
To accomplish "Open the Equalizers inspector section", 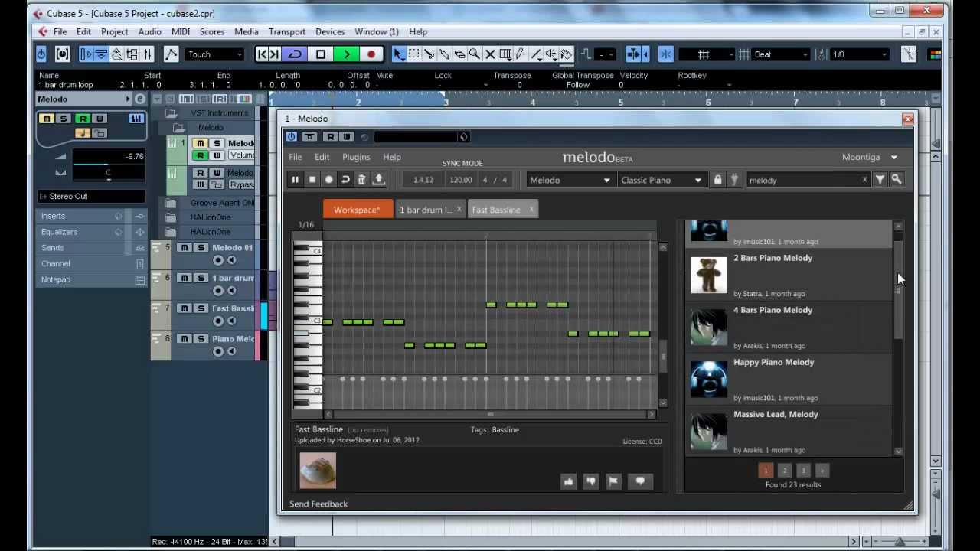I will point(91,232).
